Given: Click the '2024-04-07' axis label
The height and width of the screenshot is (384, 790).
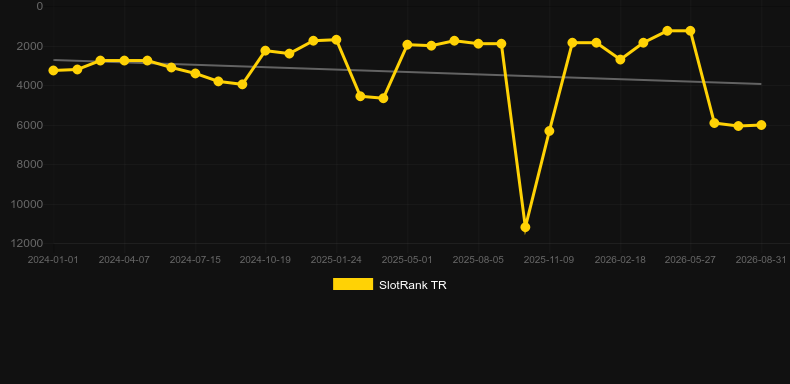Looking at the screenshot, I should point(124,260).
